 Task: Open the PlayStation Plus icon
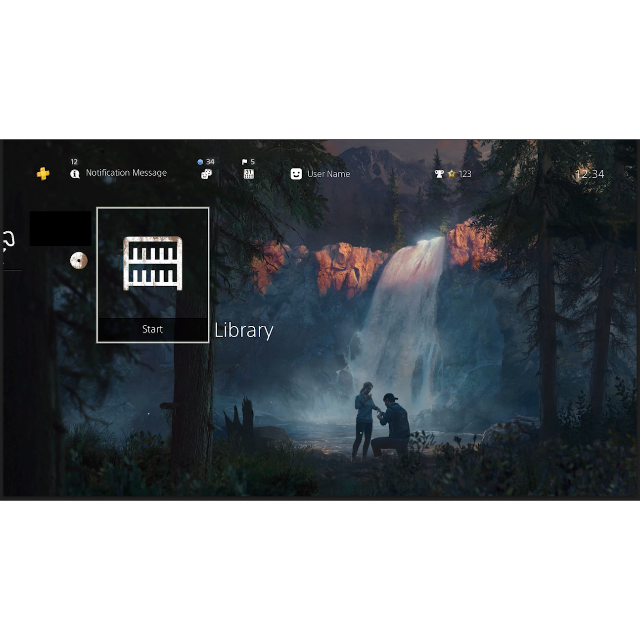(x=43, y=173)
